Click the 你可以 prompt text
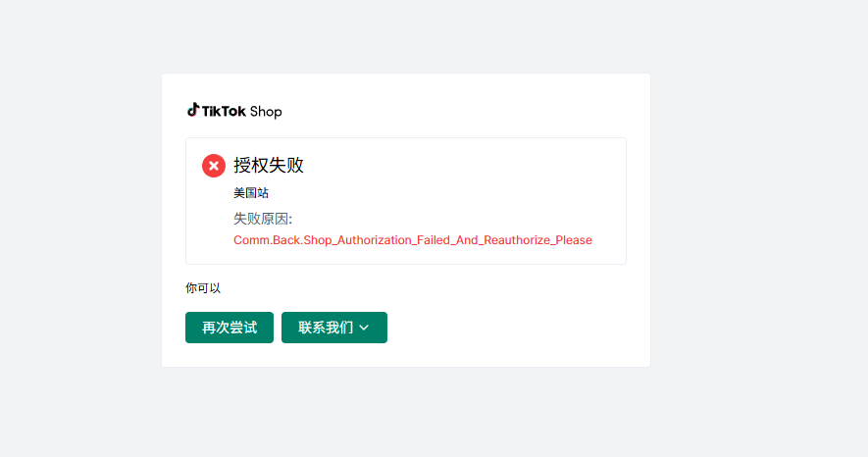This screenshot has width=868, height=457. coord(203,288)
